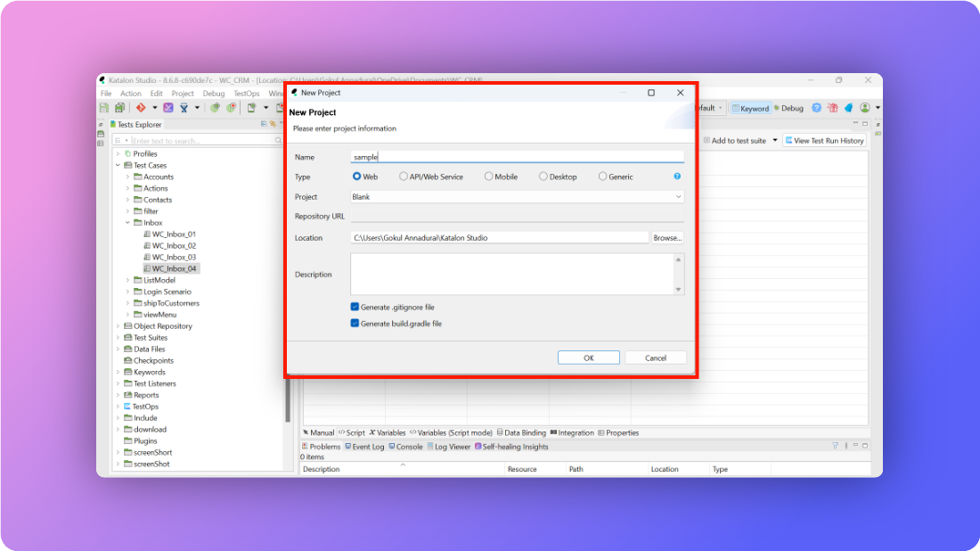This screenshot has width=980, height=551.
Task: Open Katalon help via the question mark icon
Action: (x=816, y=108)
